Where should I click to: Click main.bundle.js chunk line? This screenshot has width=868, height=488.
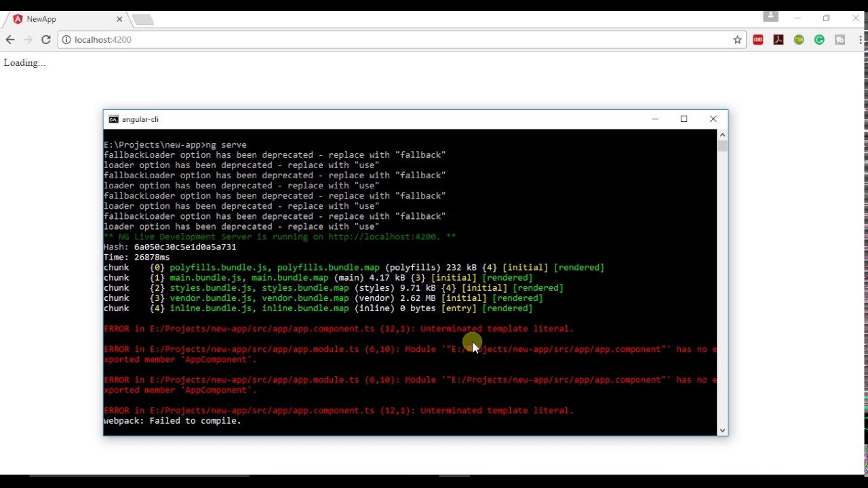tap(318, 278)
